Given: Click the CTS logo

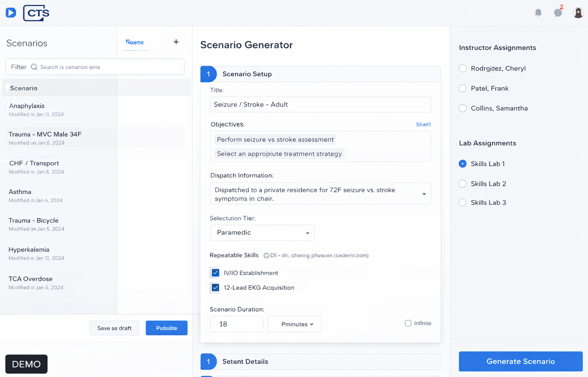Looking at the screenshot, I should pos(36,13).
